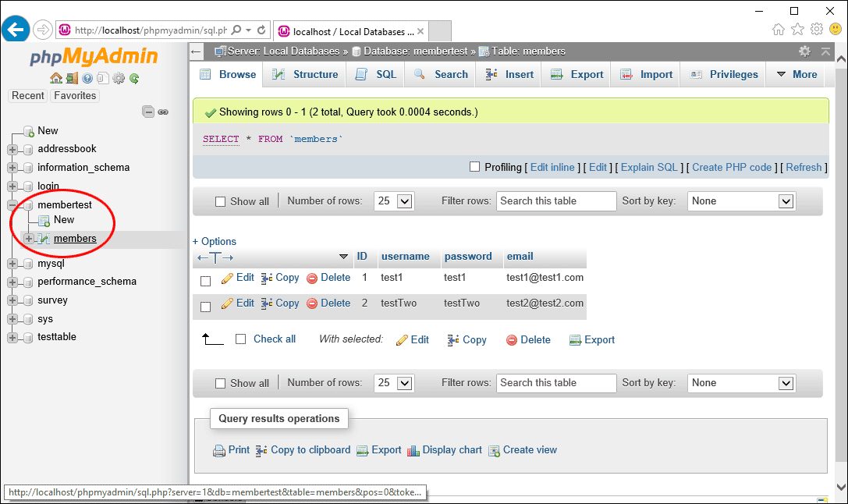Check all rows in the results
Image resolution: width=848 pixels, height=504 pixels.
coord(241,339)
